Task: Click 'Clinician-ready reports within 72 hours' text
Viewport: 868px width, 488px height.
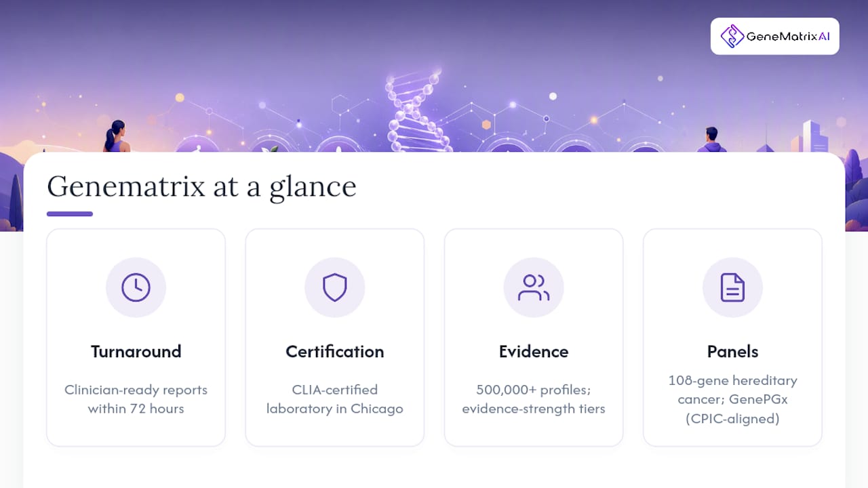Action: [136, 399]
